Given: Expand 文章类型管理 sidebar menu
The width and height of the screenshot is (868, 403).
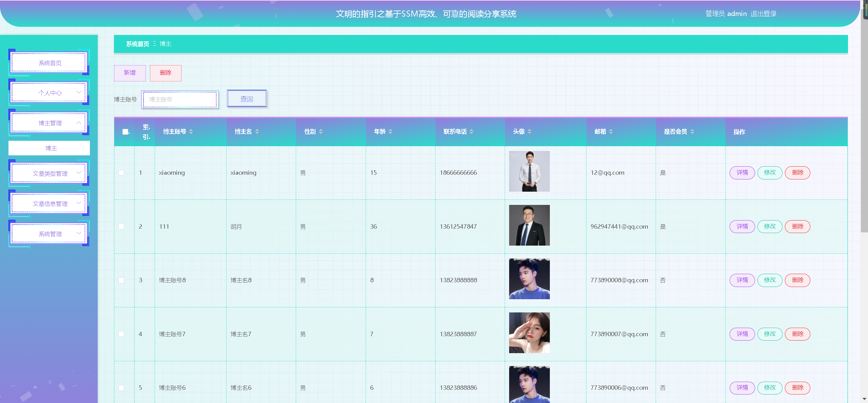Looking at the screenshot, I should (x=50, y=173).
